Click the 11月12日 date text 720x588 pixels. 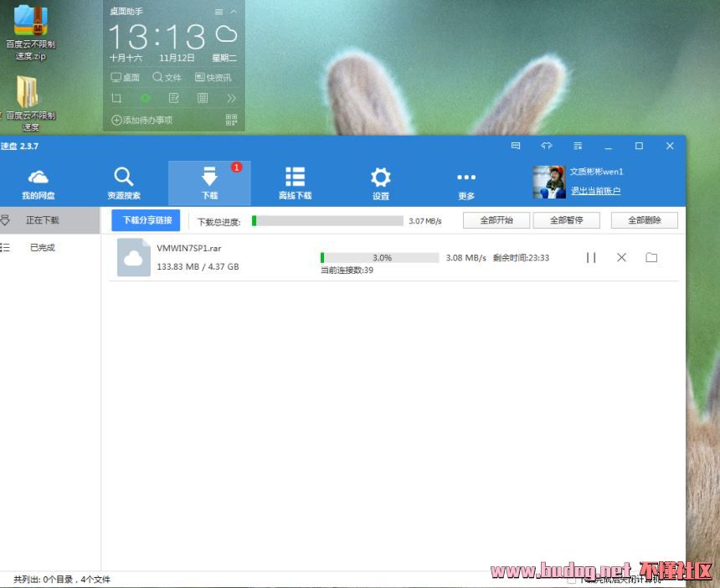point(177,58)
